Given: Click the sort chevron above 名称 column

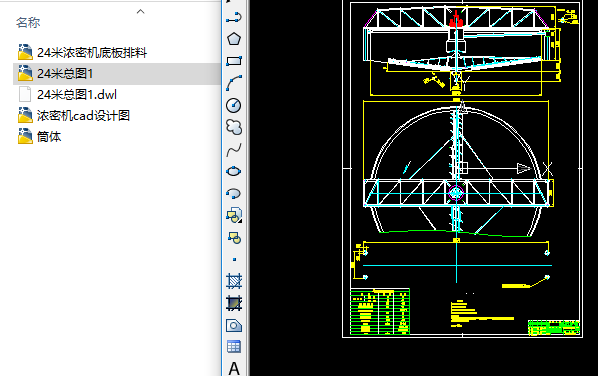Looking at the screenshot, I should point(140,12).
